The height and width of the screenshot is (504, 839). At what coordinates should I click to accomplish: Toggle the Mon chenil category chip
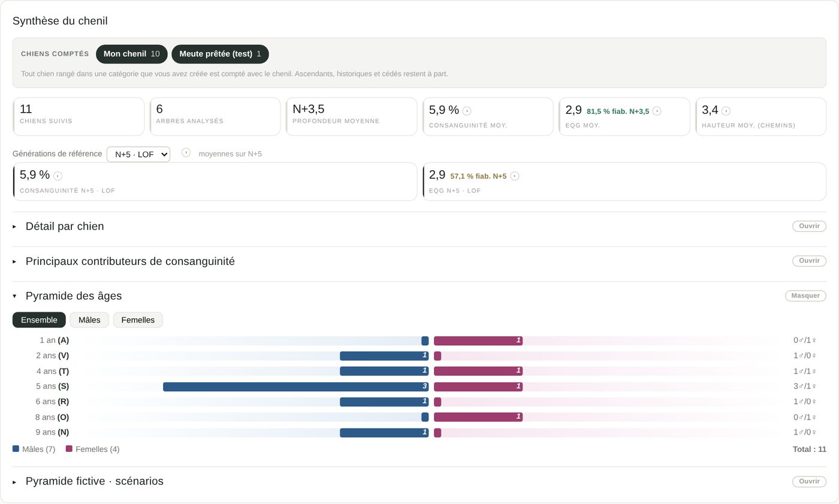(x=132, y=54)
